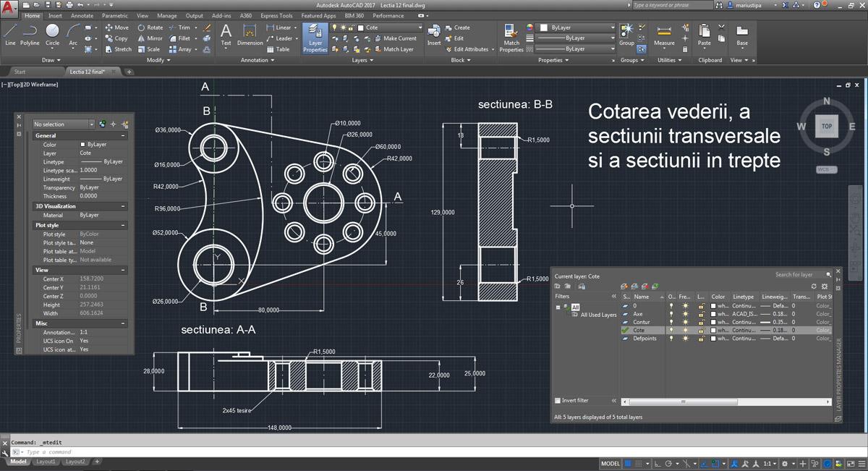Image resolution: width=868 pixels, height=471 pixels.
Task: Toggle lock icon for Defpoints layer
Action: (701, 338)
